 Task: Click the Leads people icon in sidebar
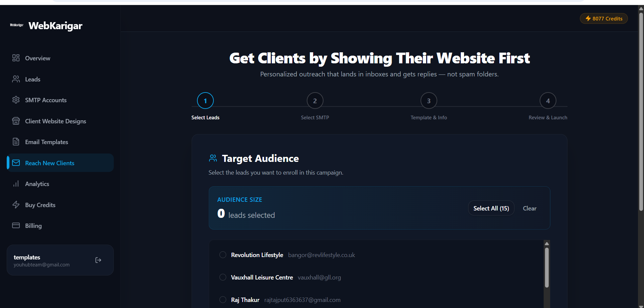(x=16, y=79)
